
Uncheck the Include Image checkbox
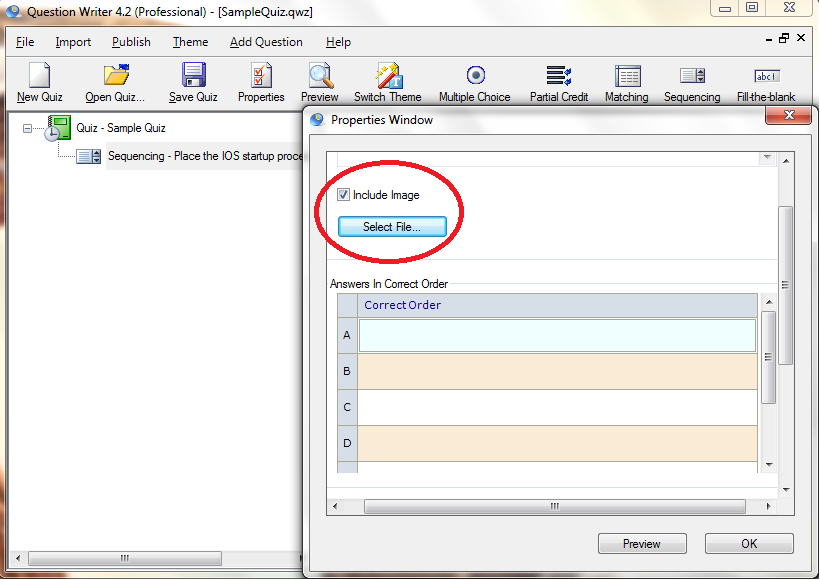point(343,195)
